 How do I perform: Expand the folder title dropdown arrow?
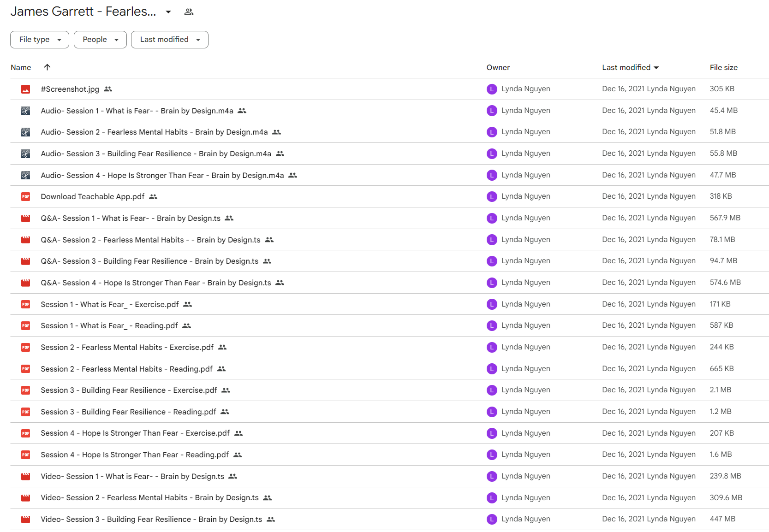[168, 12]
